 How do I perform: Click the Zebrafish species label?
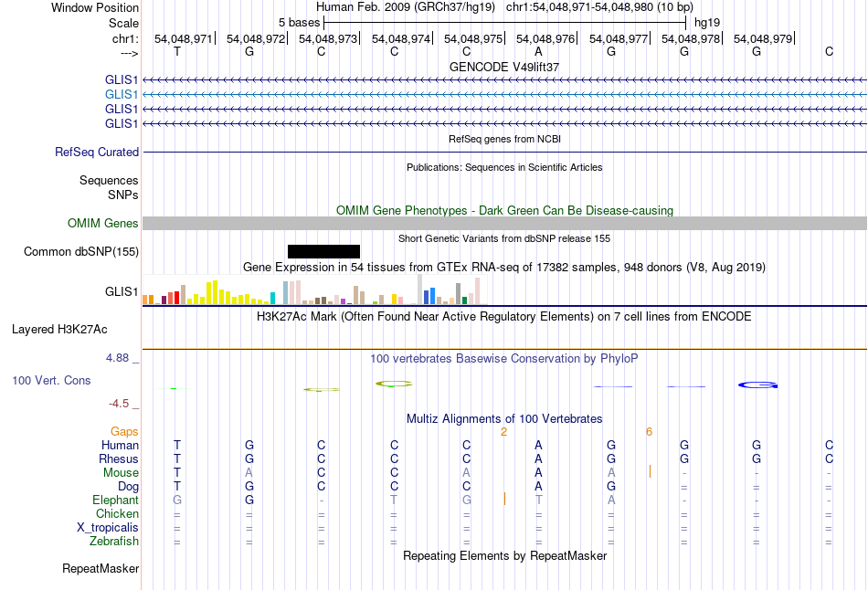[114, 541]
